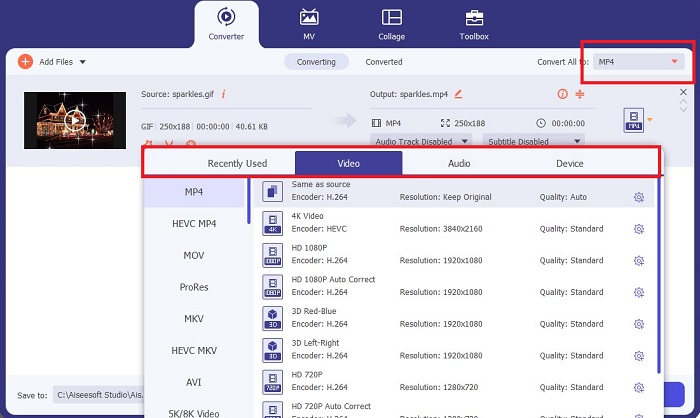Switch to the Device format tab

pyautogui.click(x=570, y=163)
